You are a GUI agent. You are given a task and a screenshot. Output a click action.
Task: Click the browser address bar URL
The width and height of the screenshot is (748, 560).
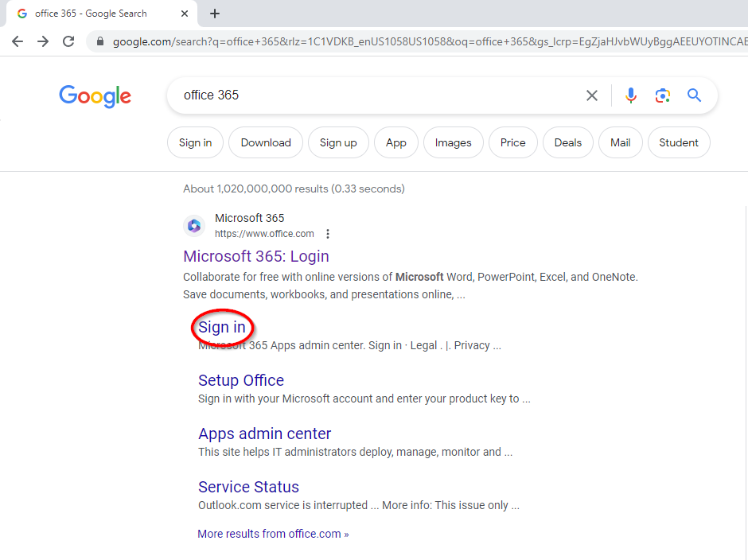tap(430, 41)
